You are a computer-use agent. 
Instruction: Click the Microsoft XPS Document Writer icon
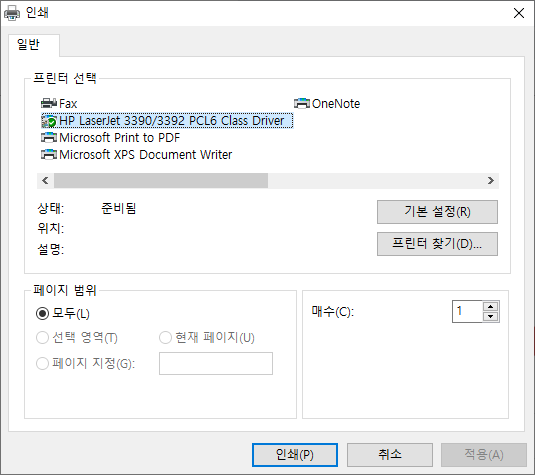click(x=49, y=155)
